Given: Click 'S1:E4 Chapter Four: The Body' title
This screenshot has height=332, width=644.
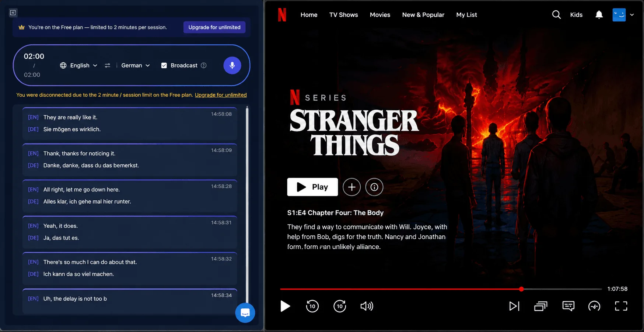Looking at the screenshot, I should click(x=335, y=213).
